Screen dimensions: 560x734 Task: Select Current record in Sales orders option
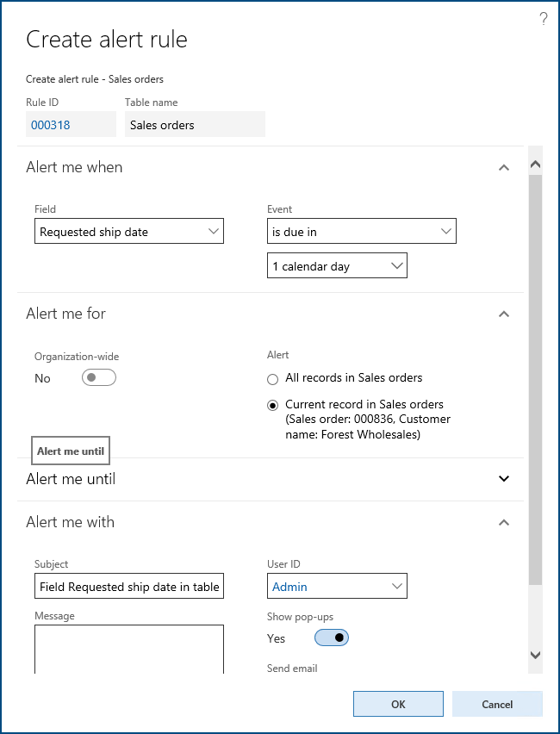pos(272,406)
